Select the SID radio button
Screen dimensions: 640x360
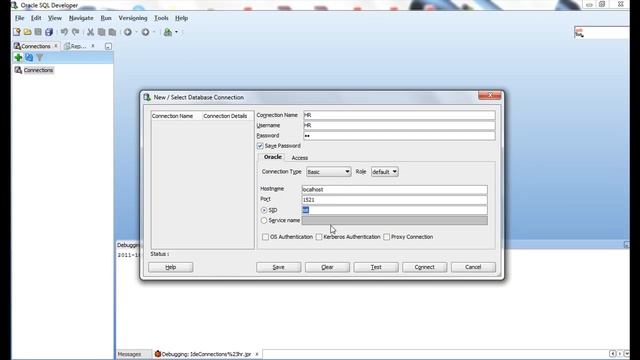pos(264,210)
